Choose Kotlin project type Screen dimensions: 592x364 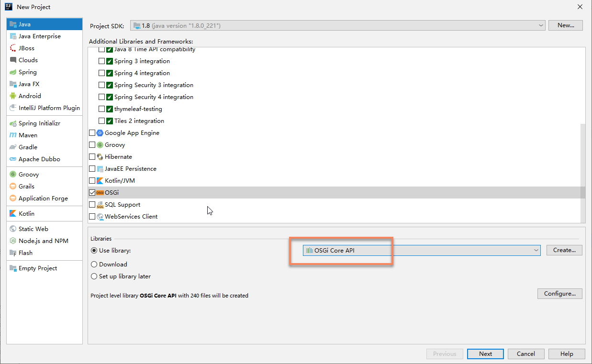point(45,214)
